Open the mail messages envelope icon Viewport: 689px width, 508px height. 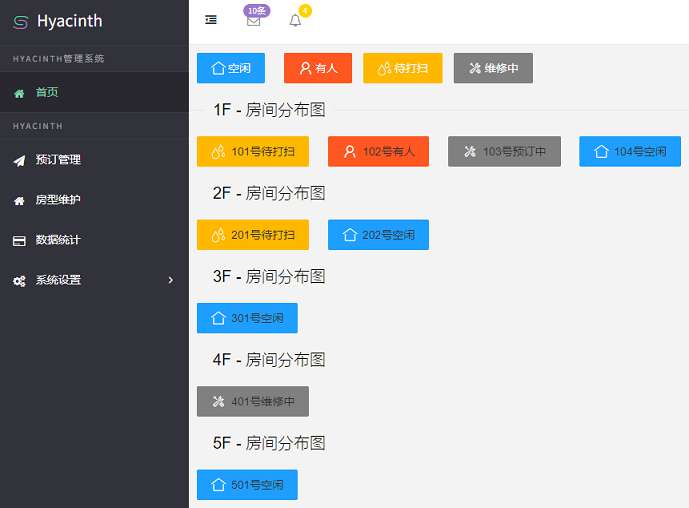254,21
